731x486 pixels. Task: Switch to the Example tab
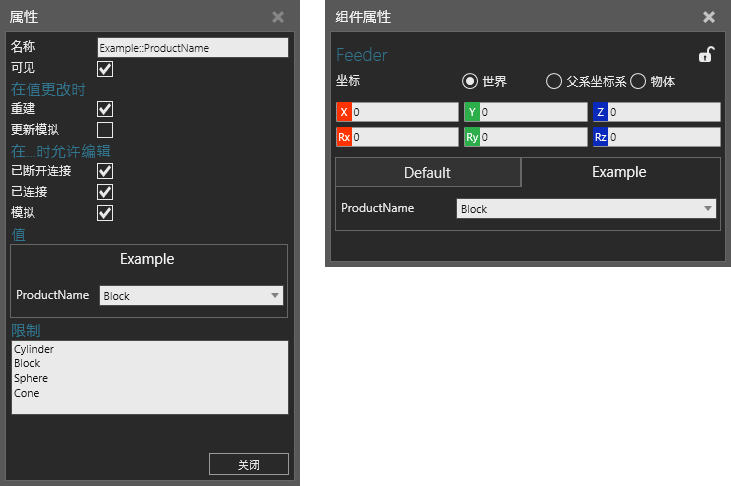[x=619, y=172]
